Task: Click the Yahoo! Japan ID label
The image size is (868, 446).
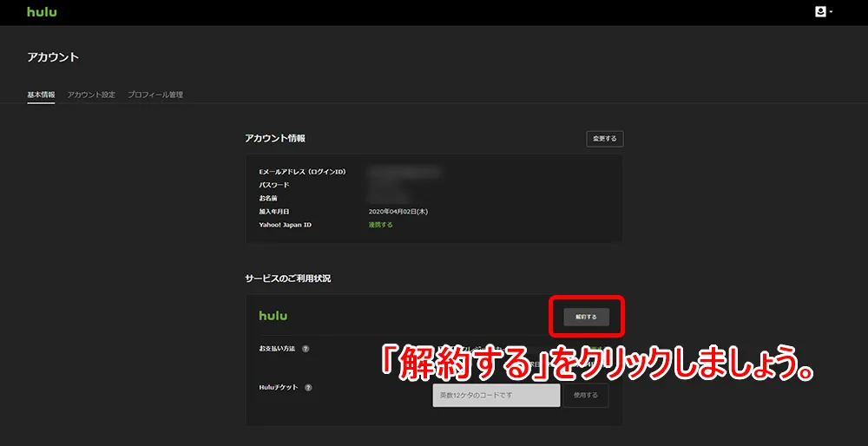Action: pos(285,225)
